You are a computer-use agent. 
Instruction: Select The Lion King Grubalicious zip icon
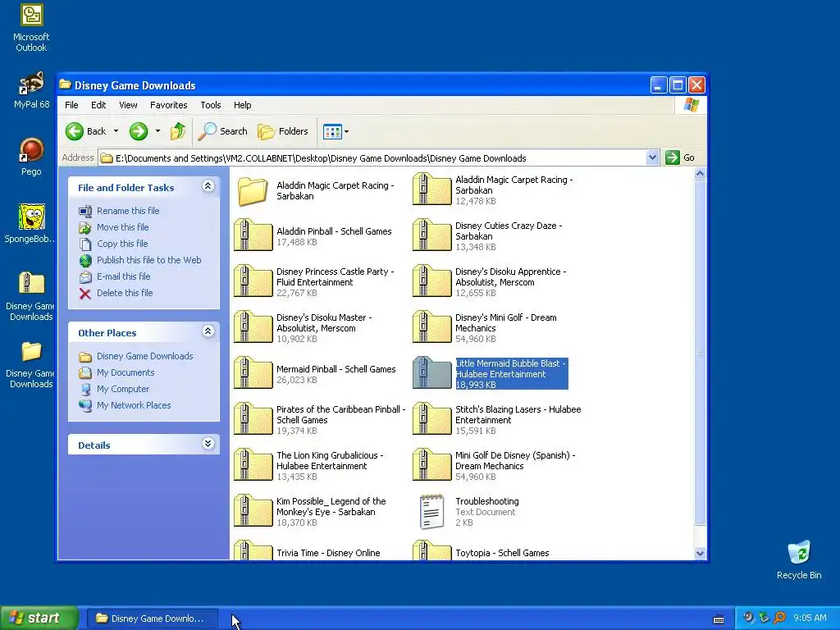pyautogui.click(x=253, y=466)
